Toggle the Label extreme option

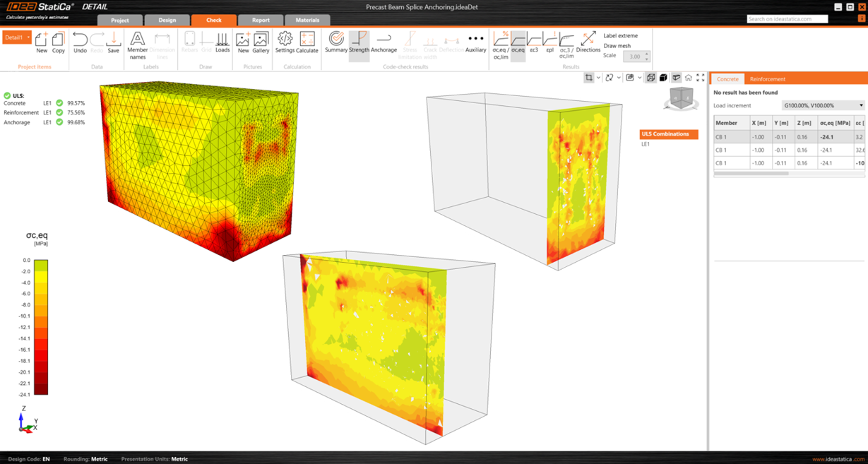[x=620, y=36]
